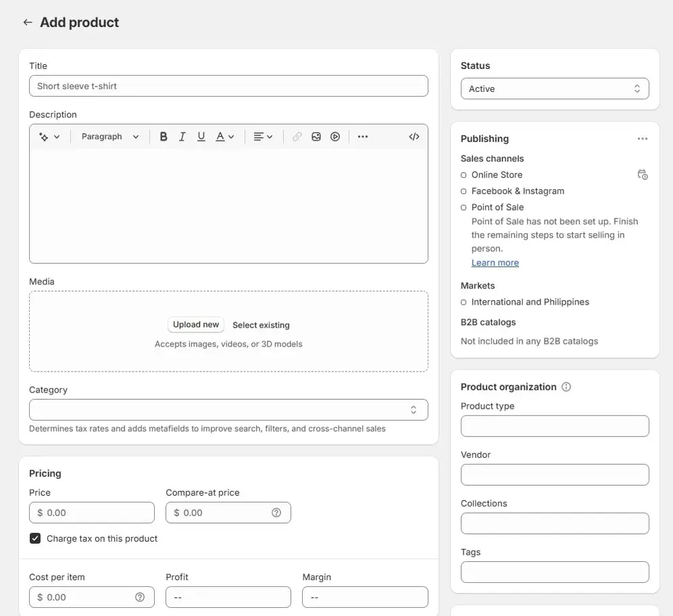The width and height of the screenshot is (673, 616).
Task: Go back using the arrow beside Add product
Action: pos(28,22)
